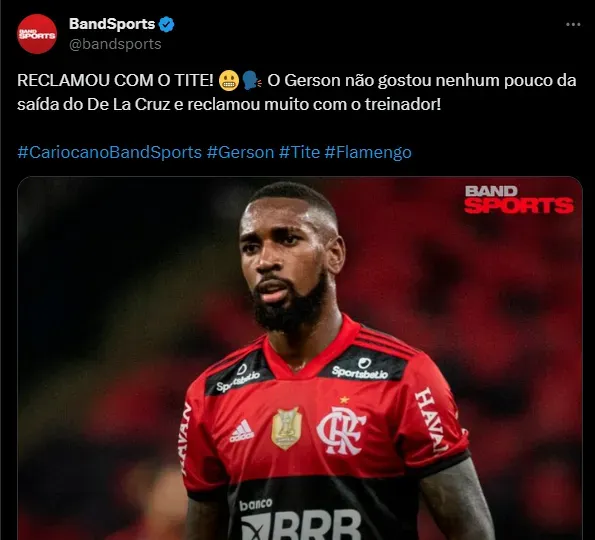Click the adidas logo on the jersey
The height and width of the screenshot is (540, 595).
coord(242,431)
